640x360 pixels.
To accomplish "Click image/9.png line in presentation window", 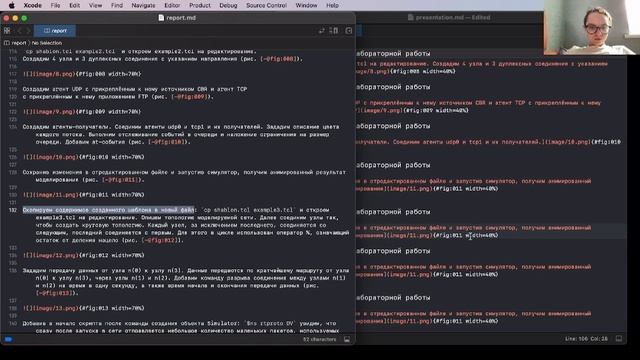I will click(412, 110).
